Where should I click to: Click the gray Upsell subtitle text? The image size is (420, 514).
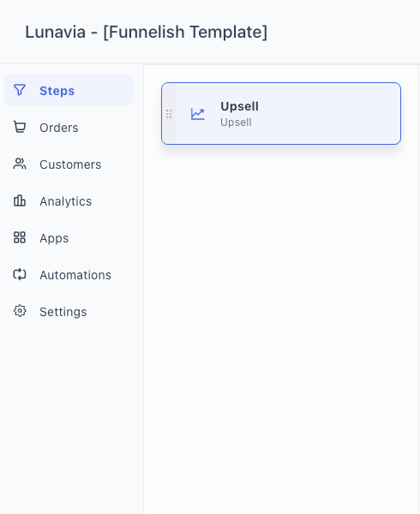tap(236, 123)
